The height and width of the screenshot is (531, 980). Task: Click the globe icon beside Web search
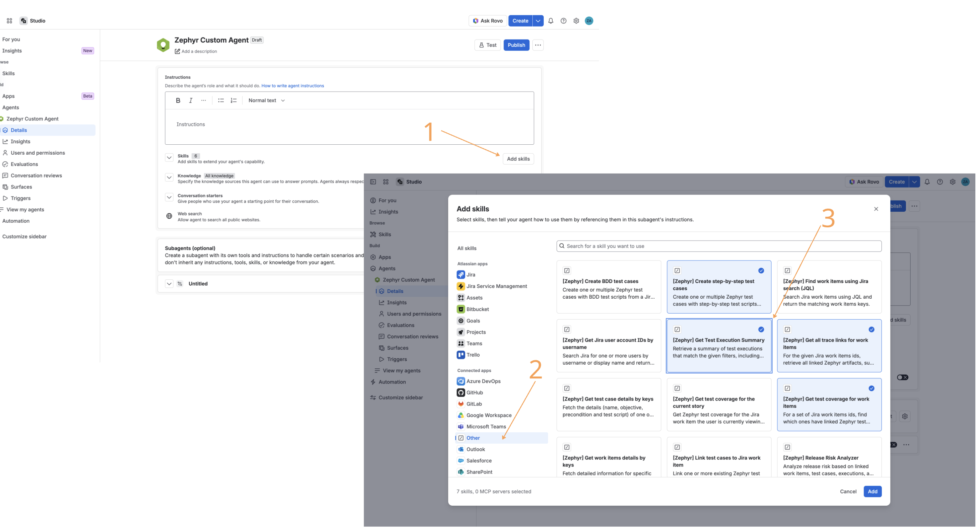tap(169, 216)
